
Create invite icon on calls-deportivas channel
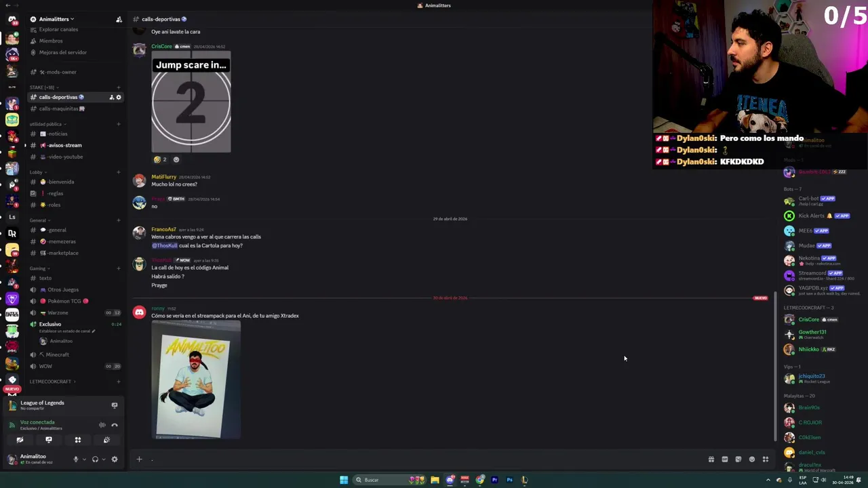pyautogui.click(x=111, y=97)
